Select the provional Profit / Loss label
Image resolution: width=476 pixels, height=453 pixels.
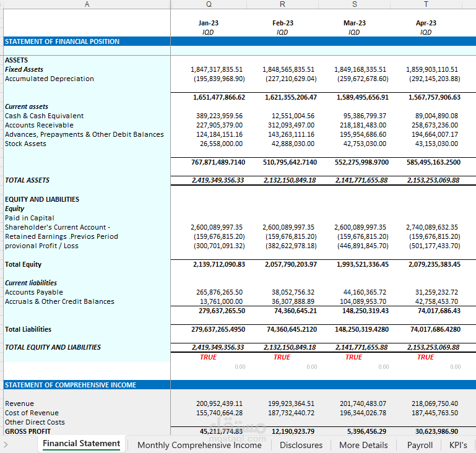tap(41, 246)
